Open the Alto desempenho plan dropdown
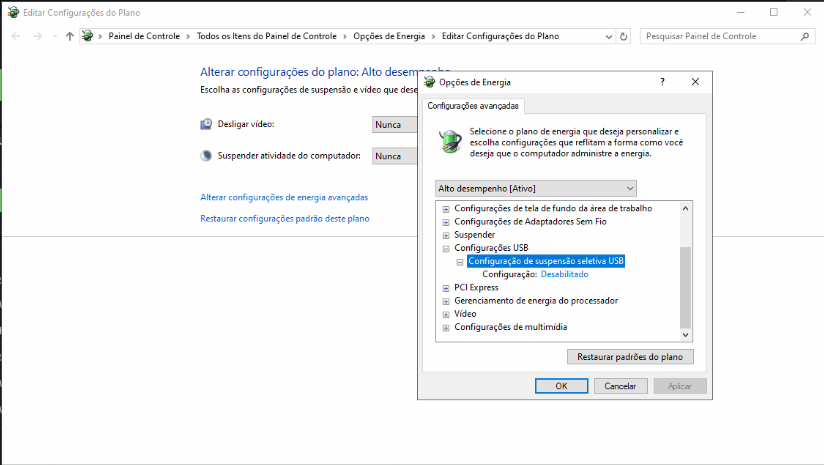This screenshot has height=465, width=824. 536,188
